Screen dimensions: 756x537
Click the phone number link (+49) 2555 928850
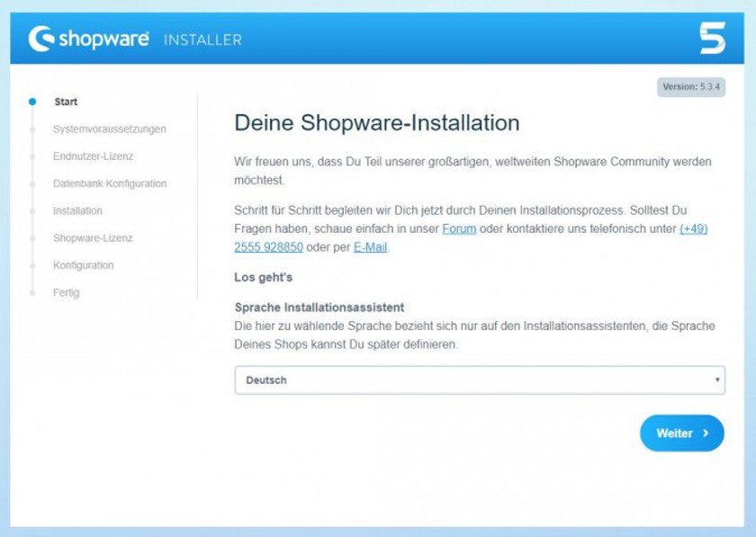pos(268,247)
